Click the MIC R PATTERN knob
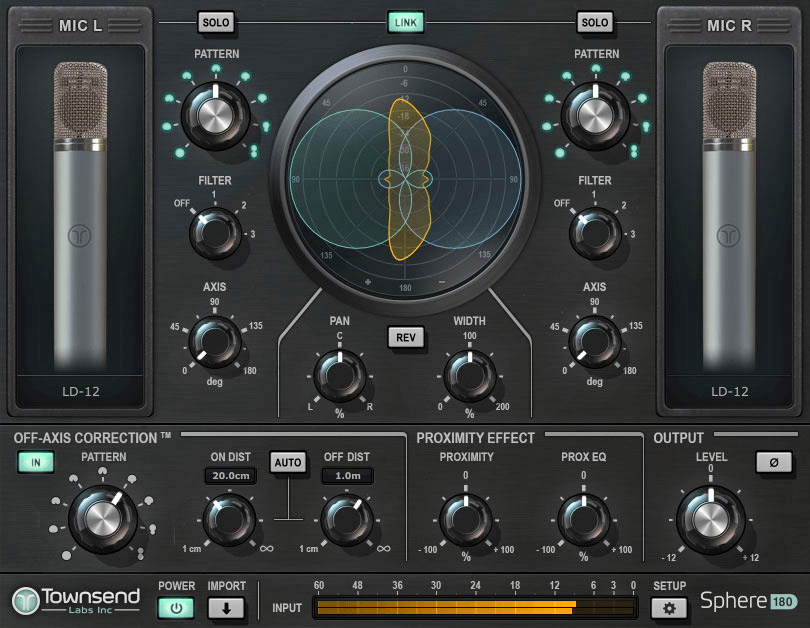810x628 pixels. tap(595, 115)
